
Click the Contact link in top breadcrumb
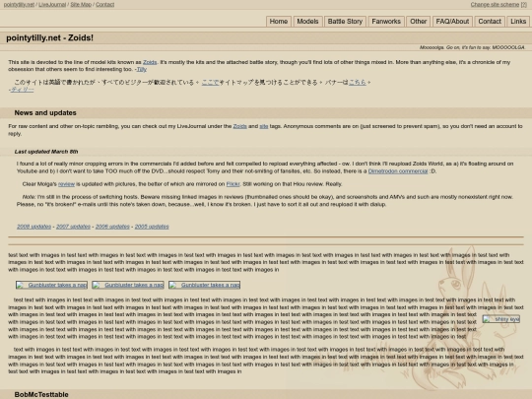pos(104,4)
